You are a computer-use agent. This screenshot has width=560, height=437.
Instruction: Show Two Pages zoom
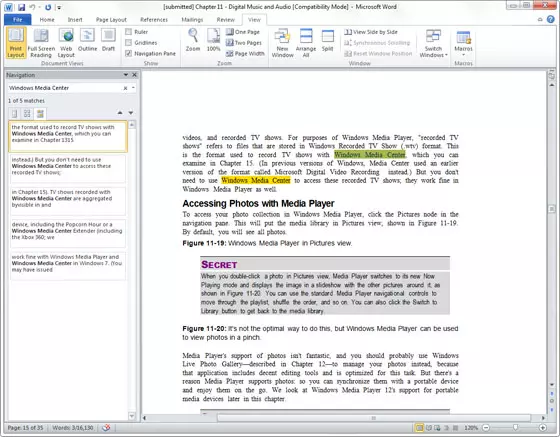pos(244,42)
